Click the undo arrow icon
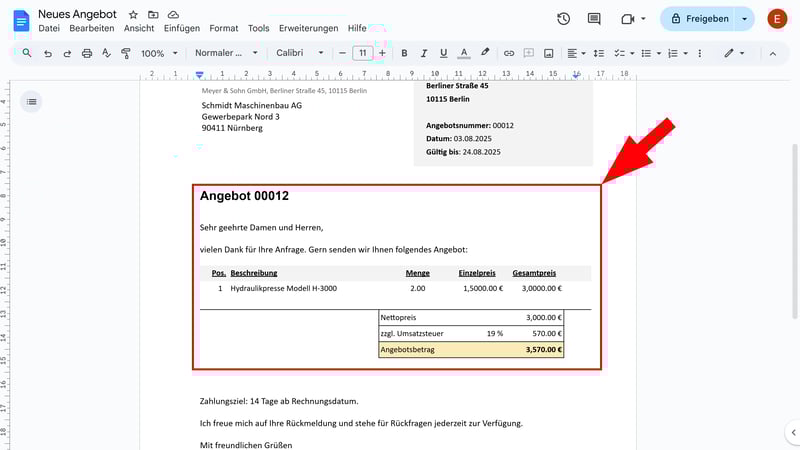Screen dimensions: 800x450 (48, 53)
